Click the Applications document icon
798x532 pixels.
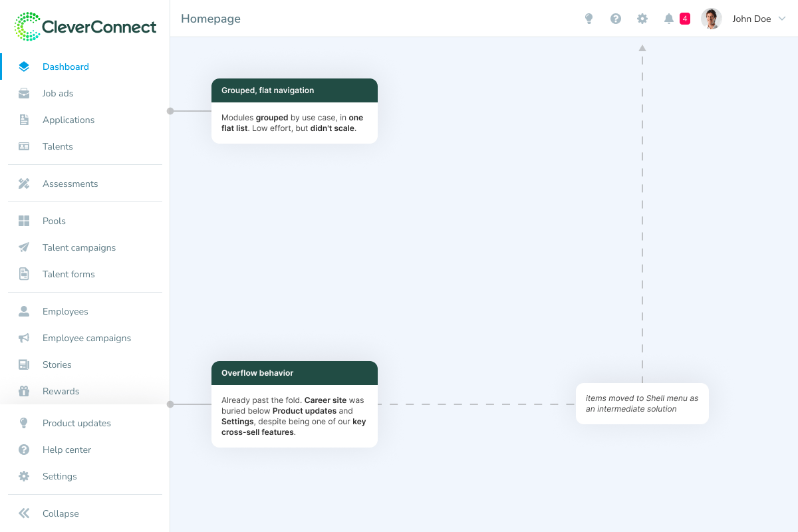24,120
